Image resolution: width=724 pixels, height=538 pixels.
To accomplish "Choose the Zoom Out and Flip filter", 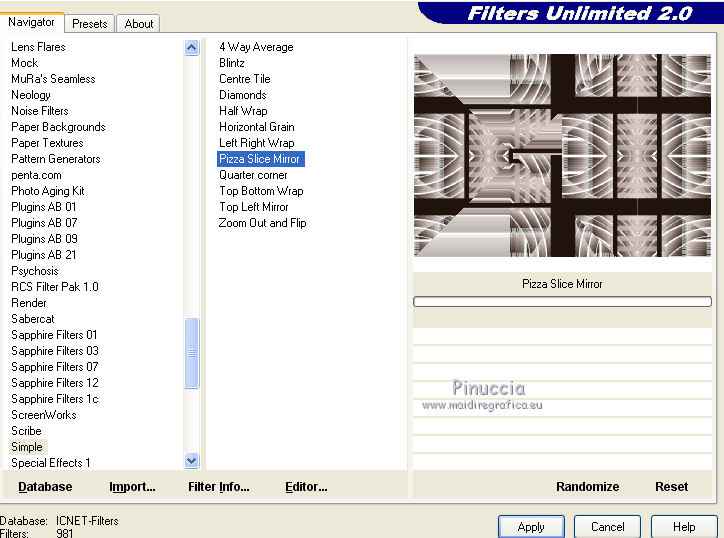I will click(263, 223).
